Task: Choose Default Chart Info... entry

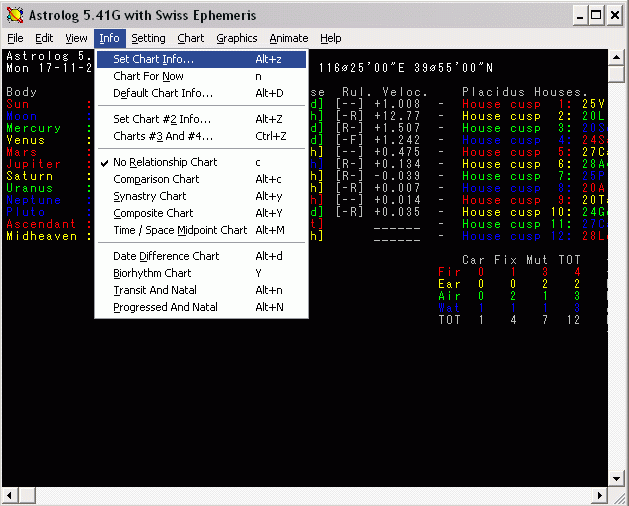Action: click(201, 93)
